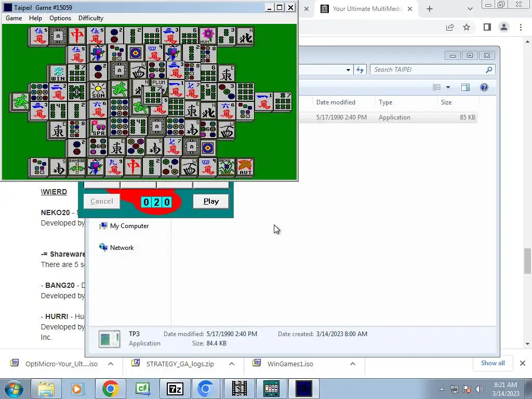Click the volume speaker tray icon
Image resolution: width=532 pixels, height=399 pixels.
tap(480, 389)
